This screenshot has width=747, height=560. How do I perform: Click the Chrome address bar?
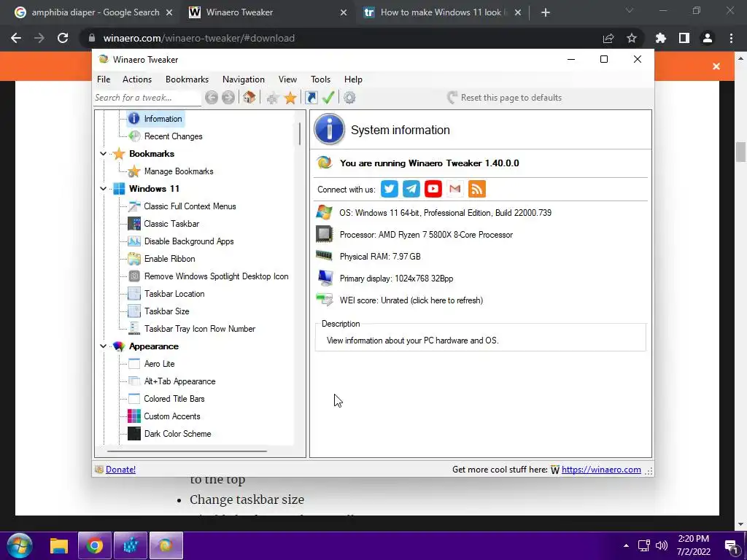pos(343,38)
